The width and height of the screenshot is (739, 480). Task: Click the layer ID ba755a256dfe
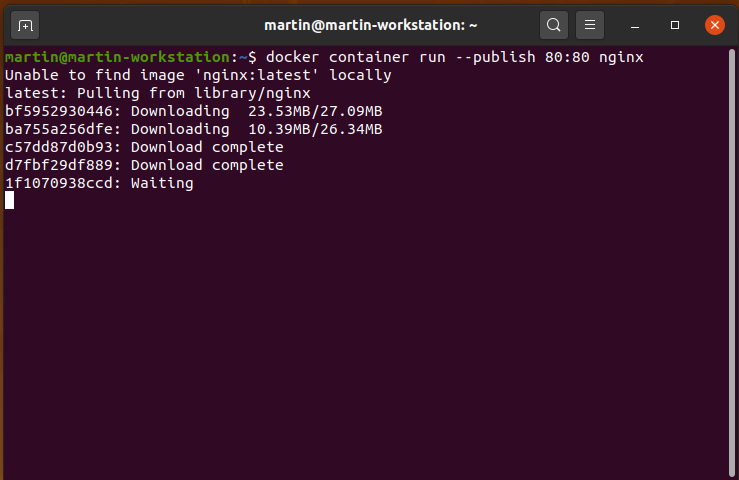click(59, 129)
